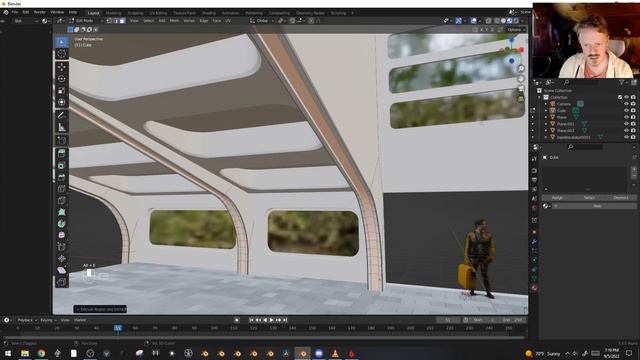640x360 pixels.
Task: Open the Keying dropdown in timeline
Action: pyautogui.click(x=49, y=320)
